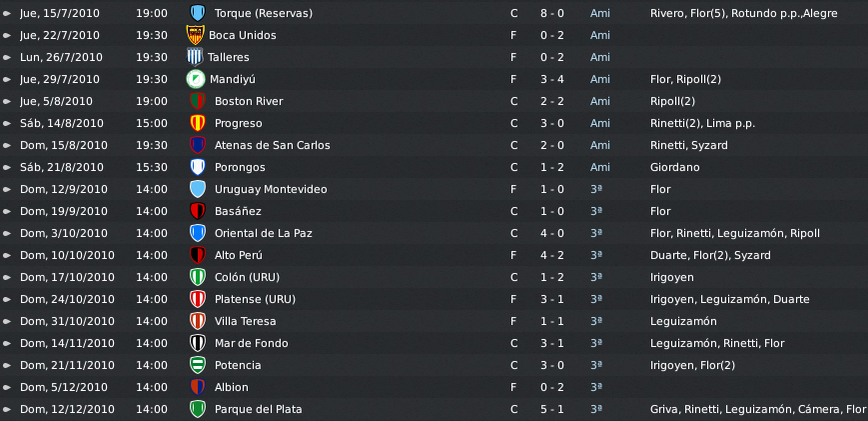The width and height of the screenshot is (868, 421).
Task: Click the Basáñez red-black shield badge
Action: 198,211
